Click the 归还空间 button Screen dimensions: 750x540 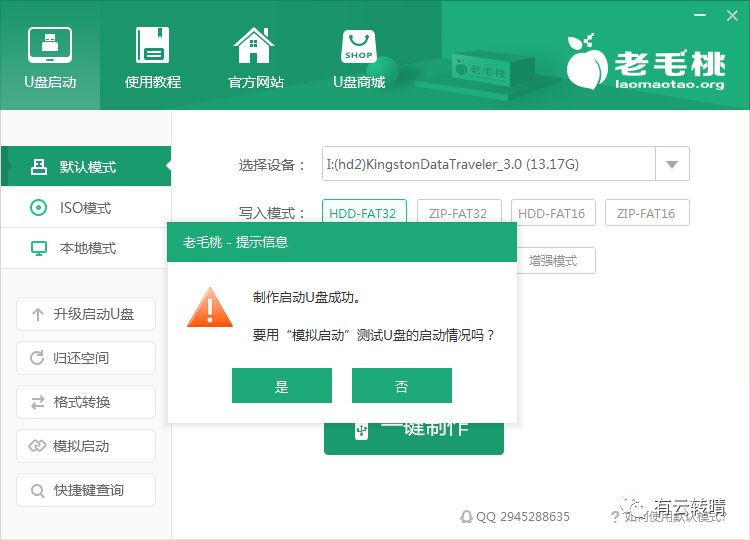point(86,358)
